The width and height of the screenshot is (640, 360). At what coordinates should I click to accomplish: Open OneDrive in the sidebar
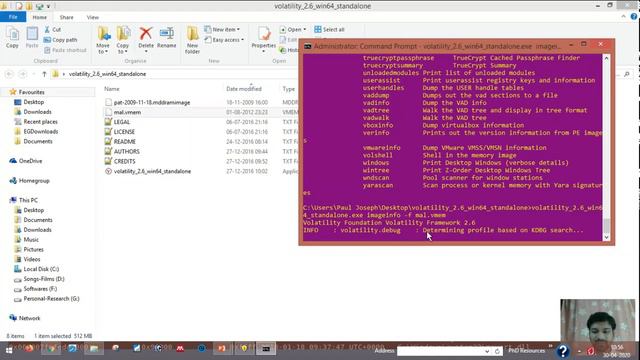pos(26,161)
